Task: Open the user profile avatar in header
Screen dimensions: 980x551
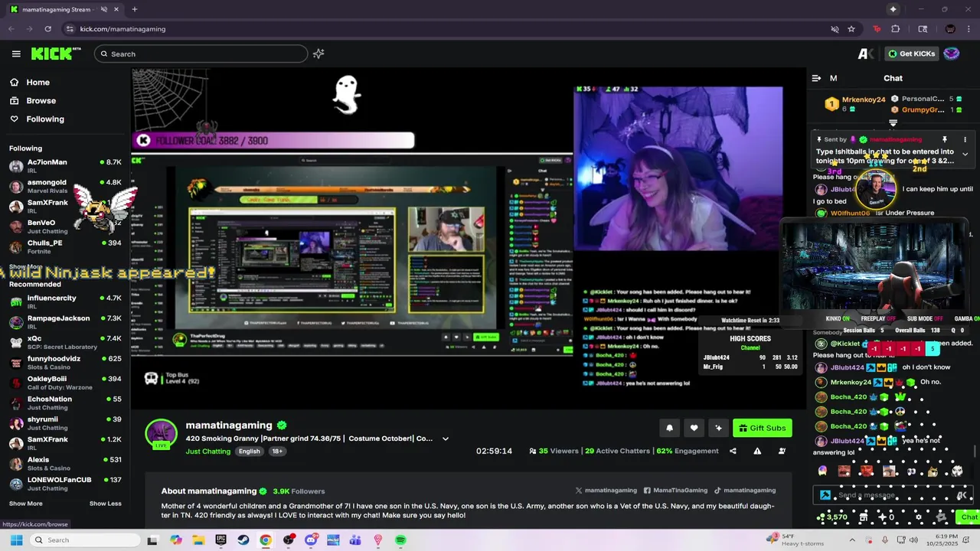Action: click(x=951, y=54)
